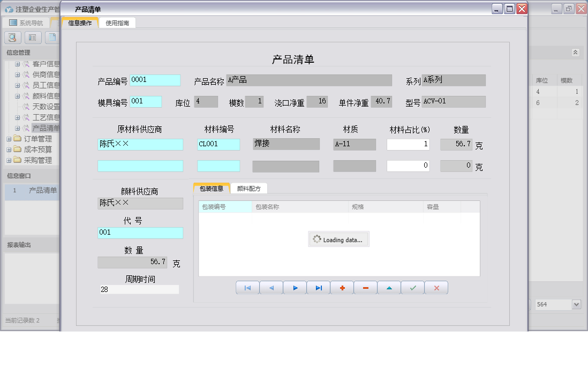Image resolution: width=588 pixels, height=367 pixels.
Task: Add a new packaging record with the plus icon
Action: click(342, 288)
